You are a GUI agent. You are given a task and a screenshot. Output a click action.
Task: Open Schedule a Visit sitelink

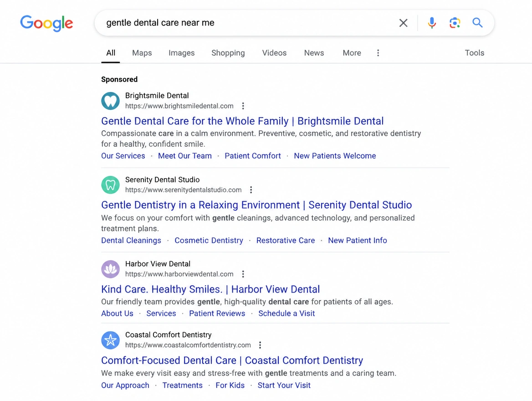286,314
